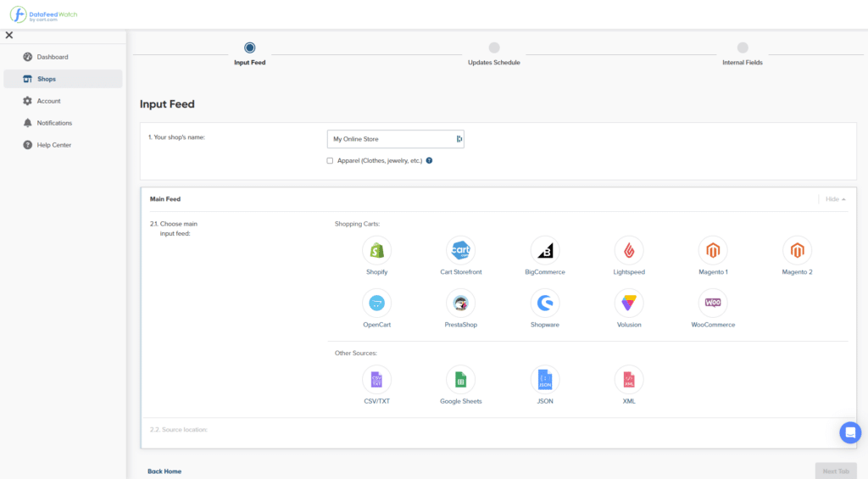Image resolution: width=868 pixels, height=479 pixels.
Task: Click into the shop's name field
Action: pos(395,139)
